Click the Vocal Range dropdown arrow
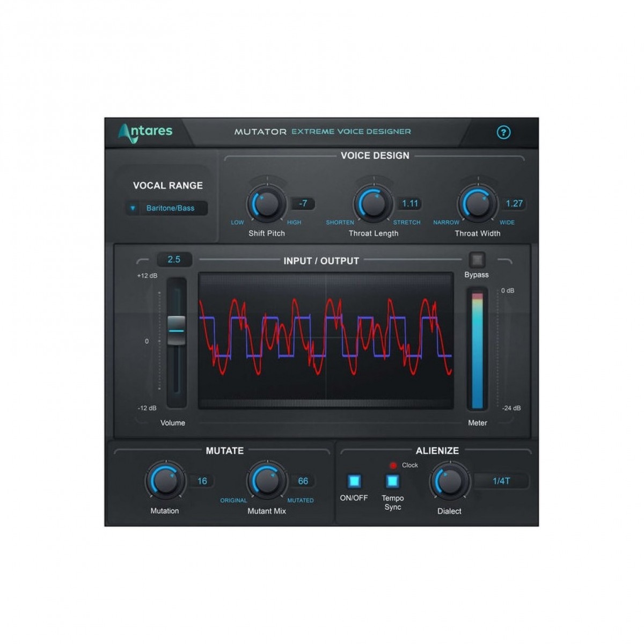This screenshot has height=644, width=644. 133,208
